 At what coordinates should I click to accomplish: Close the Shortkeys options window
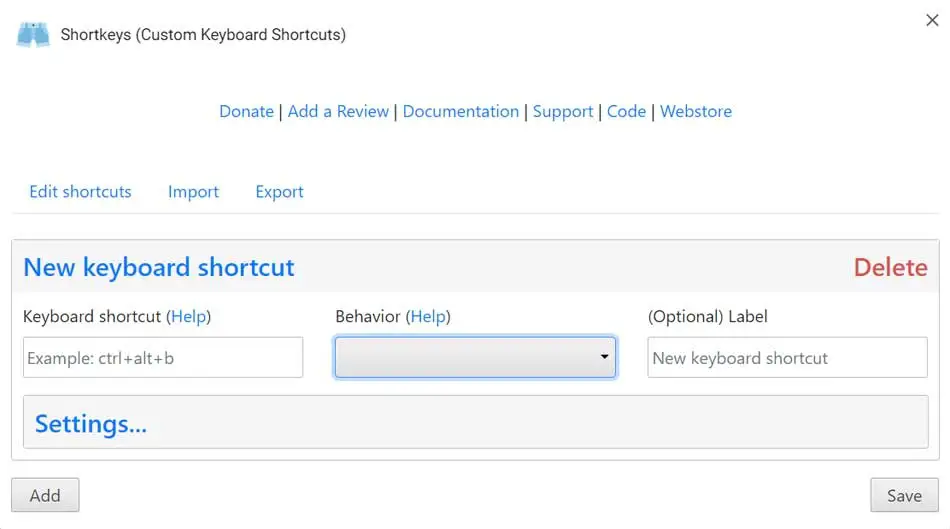(932, 20)
